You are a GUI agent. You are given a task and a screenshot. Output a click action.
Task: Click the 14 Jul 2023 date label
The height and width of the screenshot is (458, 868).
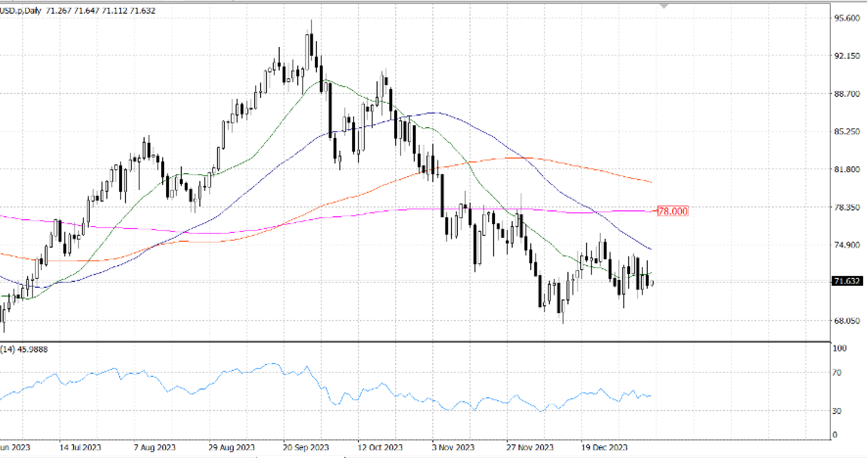point(80,447)
